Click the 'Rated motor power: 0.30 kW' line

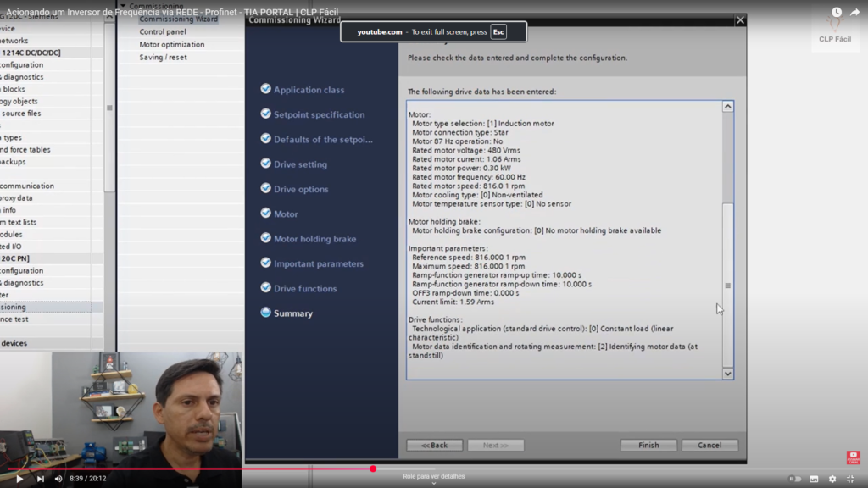pos(462,169)
